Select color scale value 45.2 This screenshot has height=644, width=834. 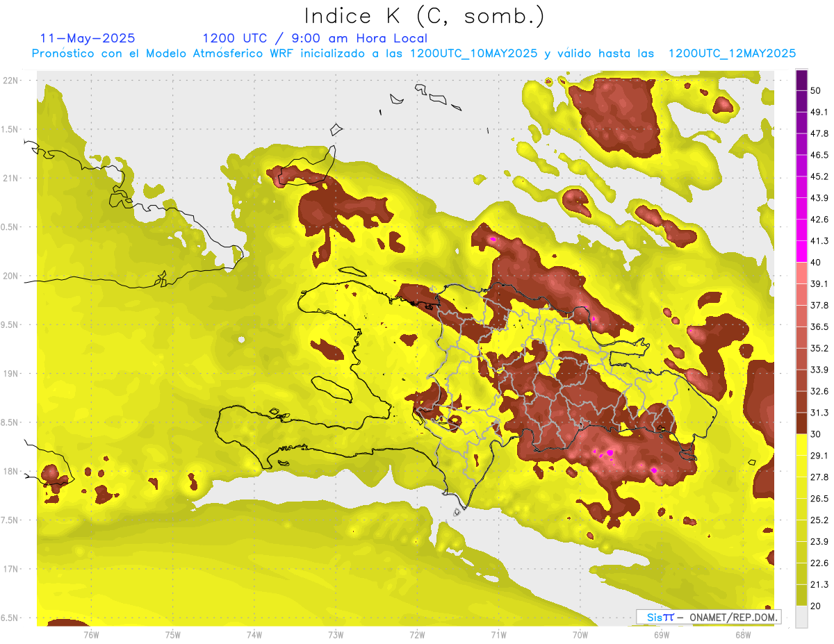819,176
